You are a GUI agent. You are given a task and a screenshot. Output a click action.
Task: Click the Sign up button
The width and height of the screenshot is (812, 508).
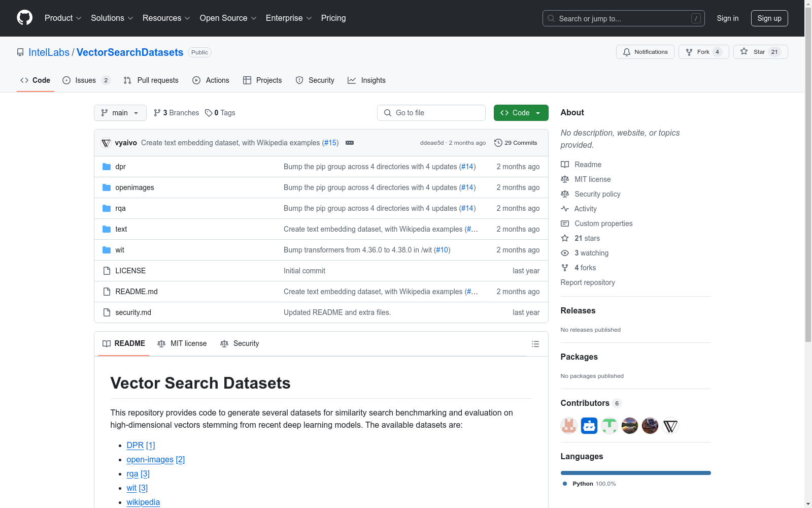pos(769,18)
